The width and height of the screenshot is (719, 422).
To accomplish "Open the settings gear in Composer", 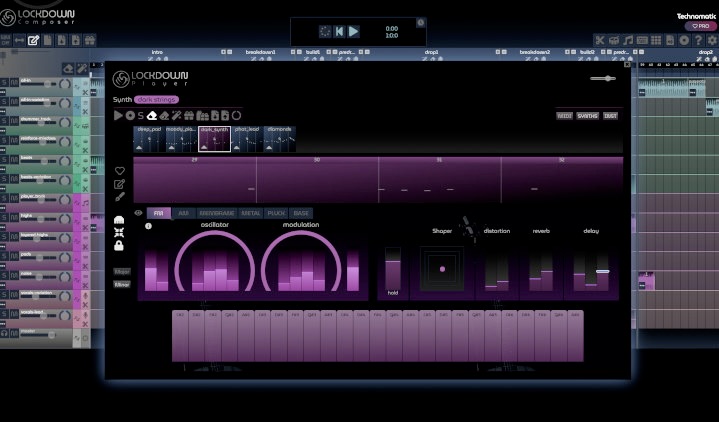I will [712, 40].
